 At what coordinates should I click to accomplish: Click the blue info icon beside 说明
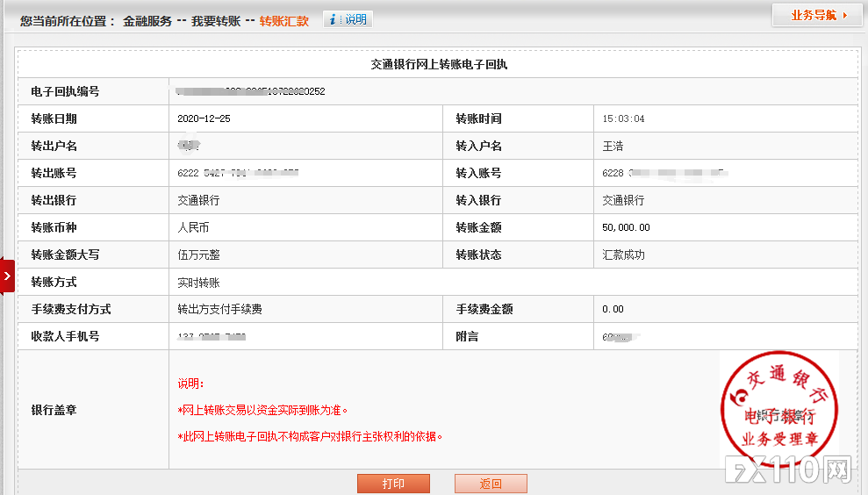click(332, 19)
